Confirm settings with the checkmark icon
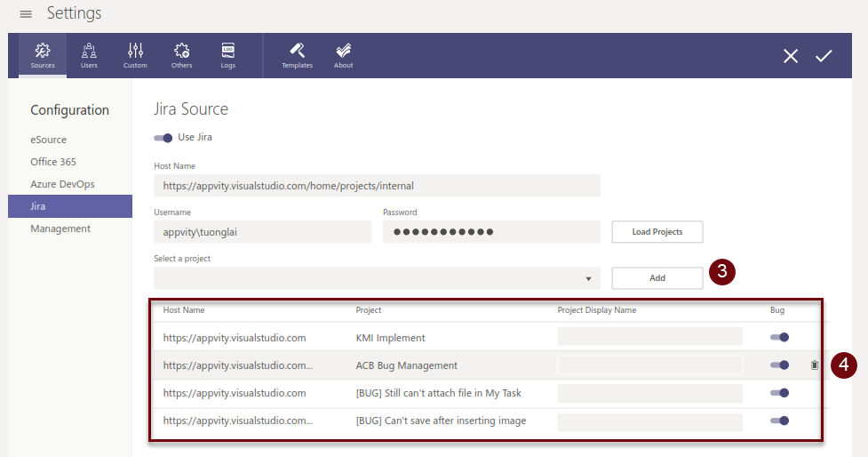This screenshot has height=457, width=868. coord(824,56)
